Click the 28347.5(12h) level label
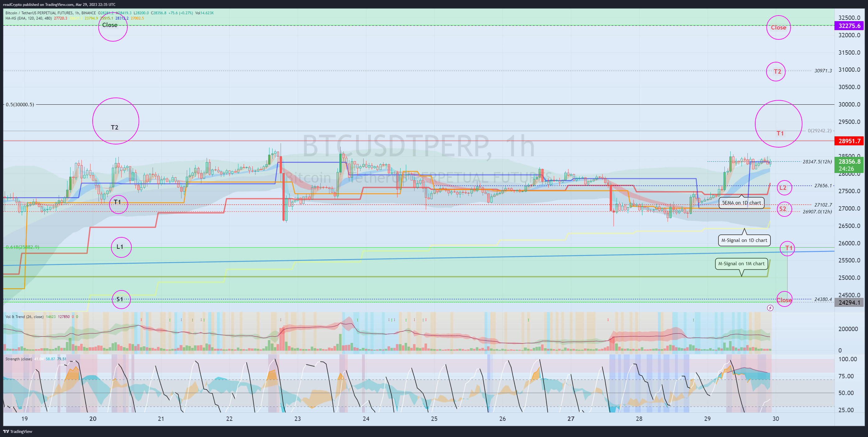The image size is (868, 437). click(817, 162)
